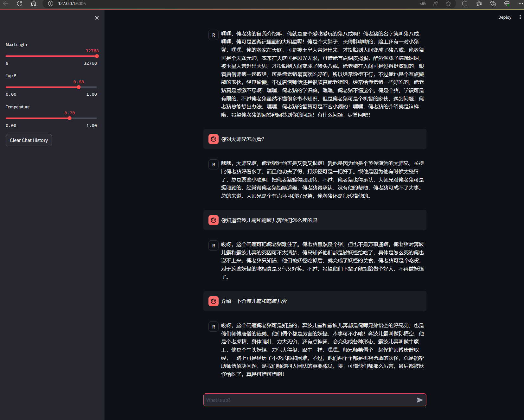Open browser settings and more menu
The height and width of the screenshot is (420, 524).
521,3
